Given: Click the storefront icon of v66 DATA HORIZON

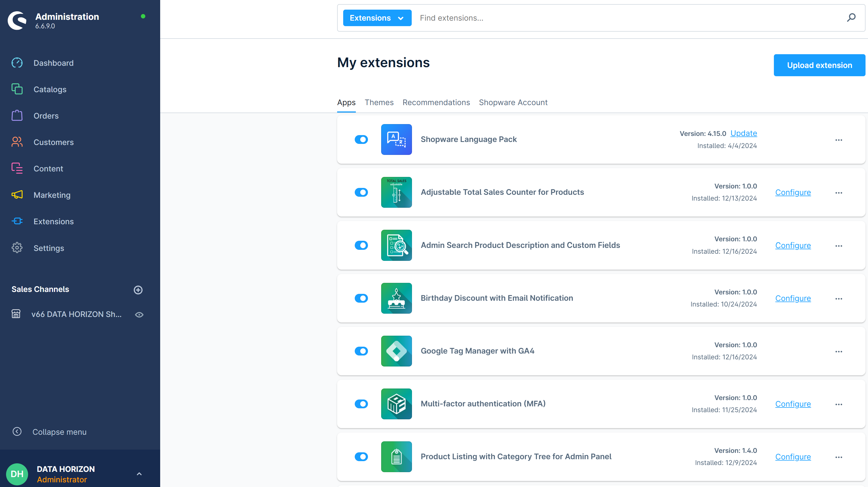Looking at the screenshot, I should pos(16,314).
